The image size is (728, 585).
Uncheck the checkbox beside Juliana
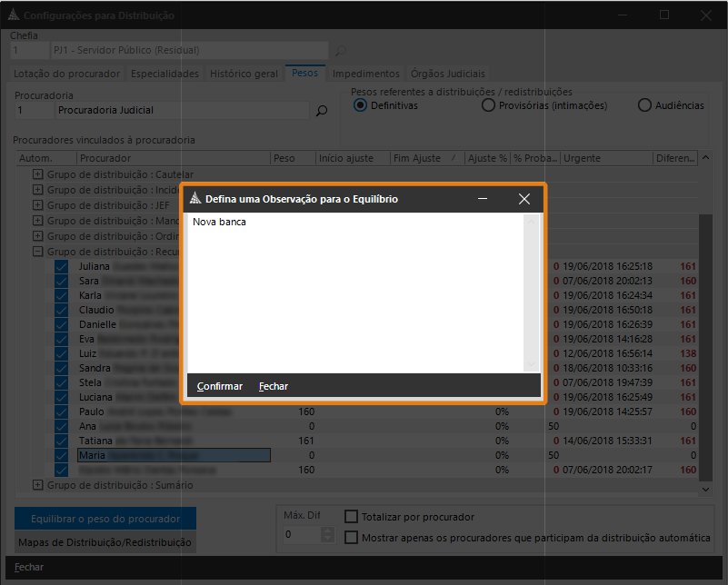tap(61, 267)
